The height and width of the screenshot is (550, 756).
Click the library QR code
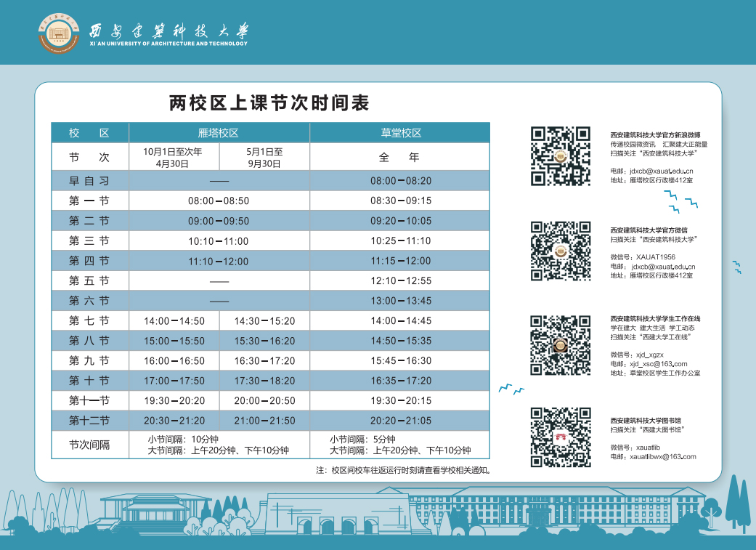pyautogui.click(x=560, y=437)
